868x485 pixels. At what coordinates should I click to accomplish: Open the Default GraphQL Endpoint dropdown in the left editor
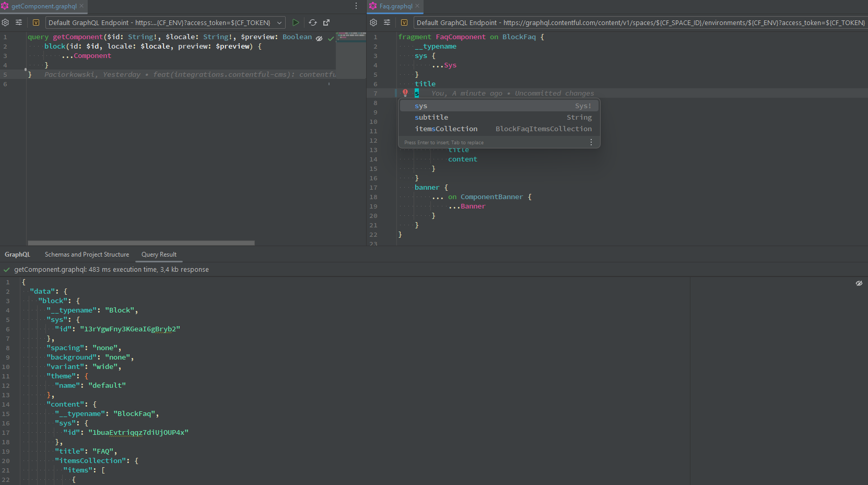[x=280, y=22]
